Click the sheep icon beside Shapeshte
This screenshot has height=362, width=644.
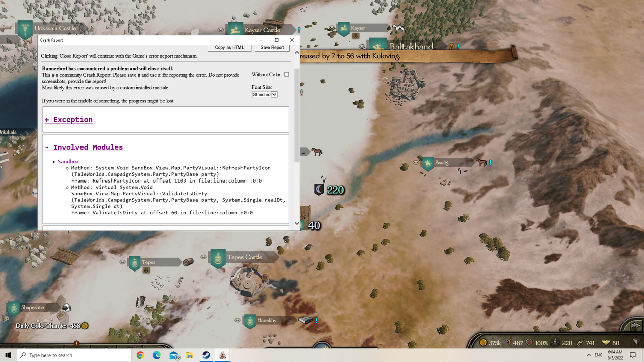point(66,307)
